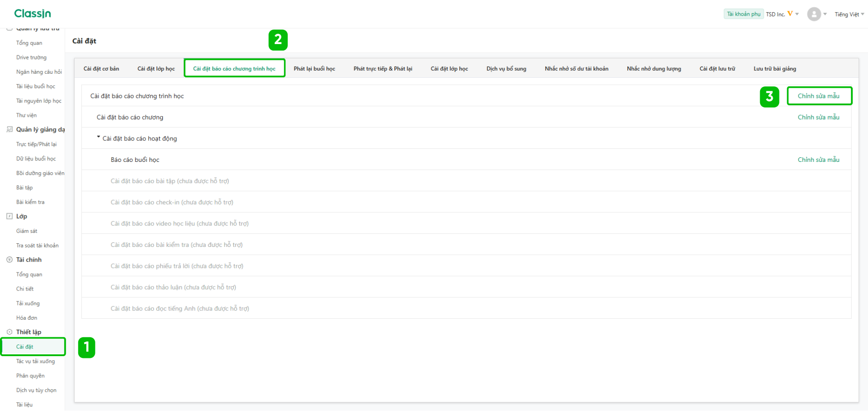
Task: Click Cài đặt báo cáo phiếu trả lời row
Action: [466, 266]
